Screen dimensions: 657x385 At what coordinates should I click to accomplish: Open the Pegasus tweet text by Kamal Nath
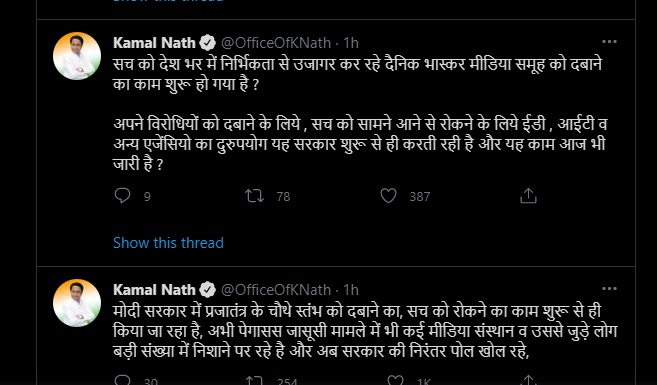click(365, 332)
